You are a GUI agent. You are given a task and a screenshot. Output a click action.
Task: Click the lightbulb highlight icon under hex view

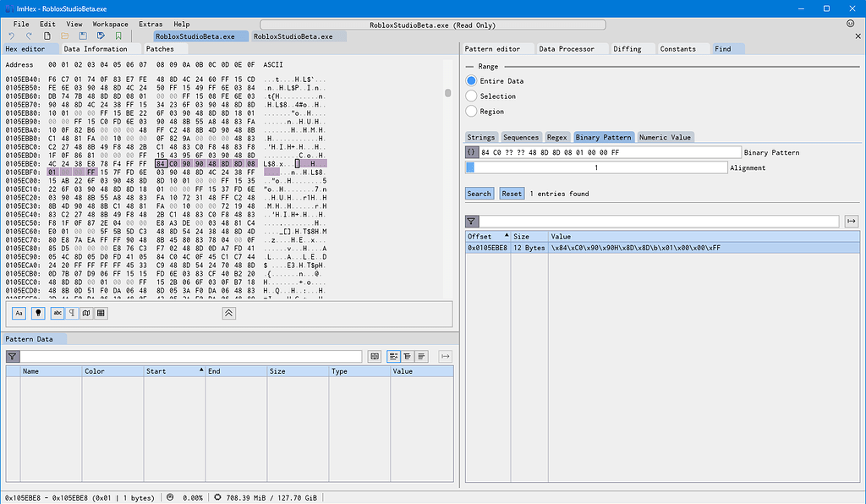(x=37, y=313)
